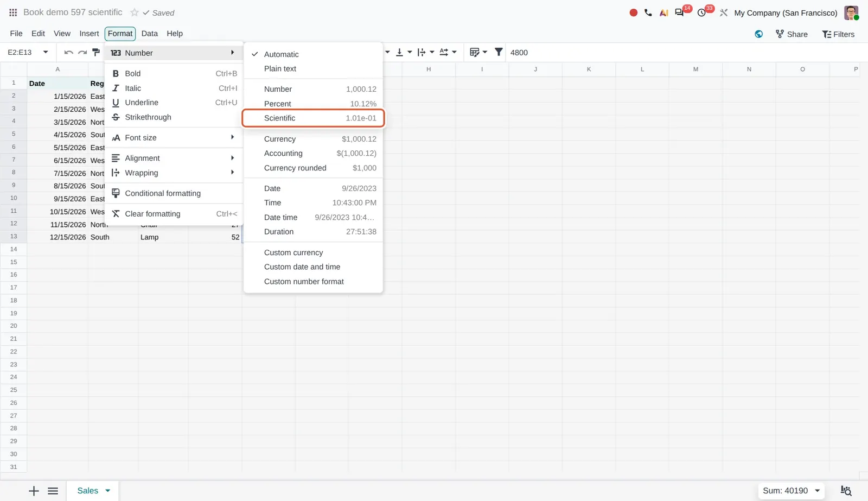
Task: Choose Italic in the Format menu
Action: click(174, 88)
